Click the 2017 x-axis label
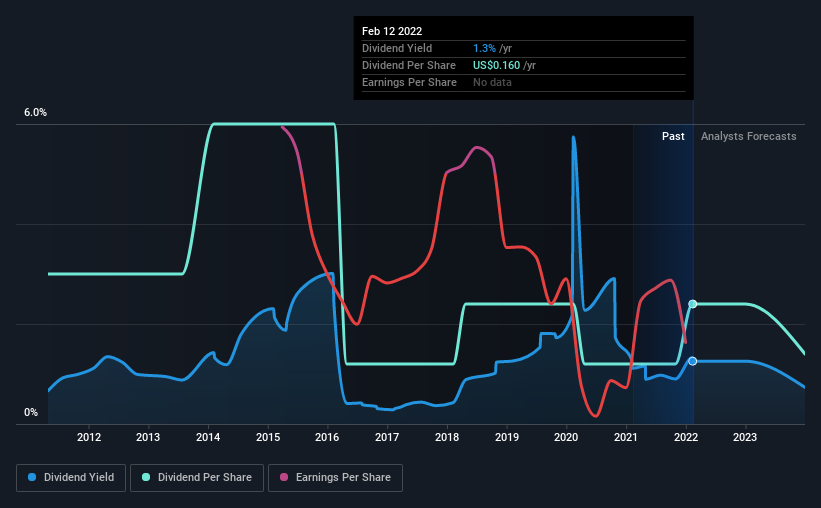 tap(387, 437)
